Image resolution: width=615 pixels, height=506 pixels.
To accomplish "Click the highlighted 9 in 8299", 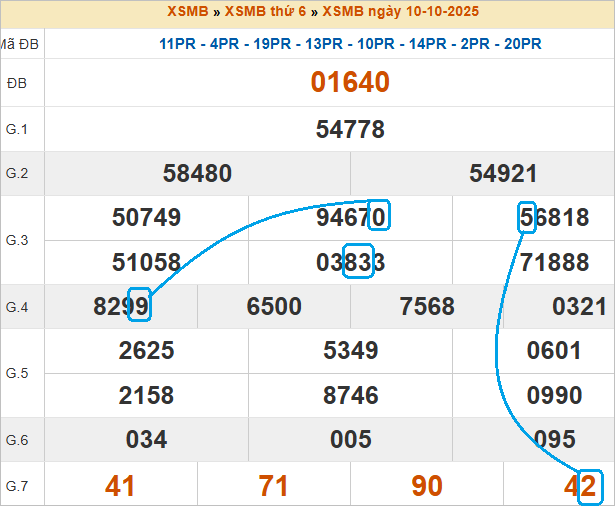I will 139,307.
